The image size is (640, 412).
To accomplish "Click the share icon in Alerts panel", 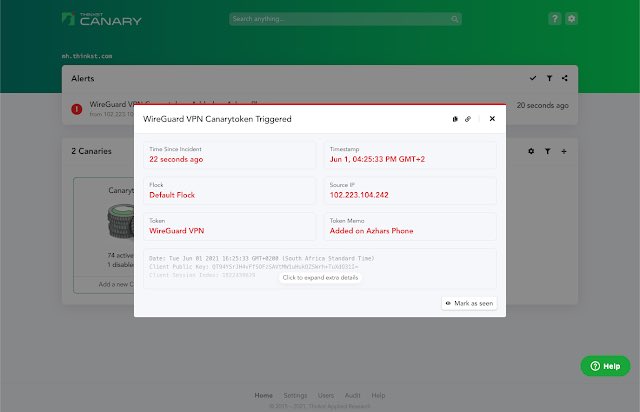I will (564, 78).
